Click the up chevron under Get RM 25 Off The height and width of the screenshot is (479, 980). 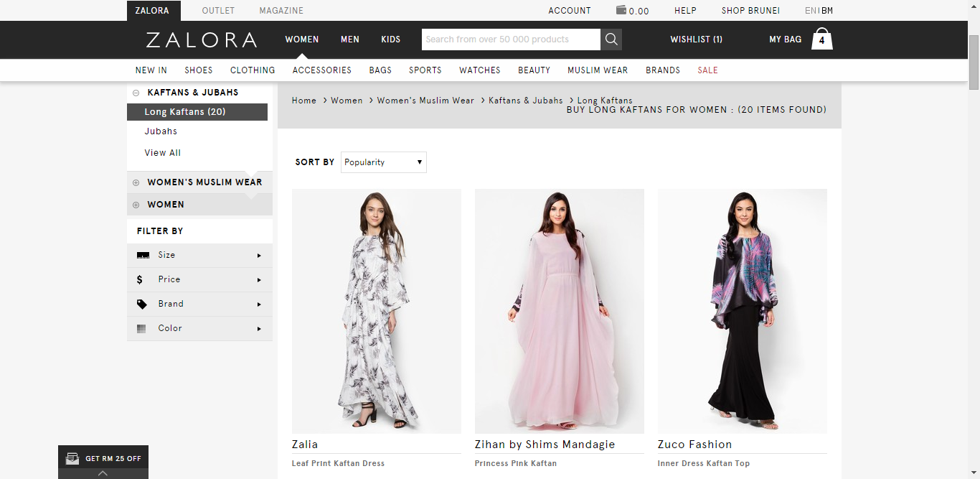[103, 473]
